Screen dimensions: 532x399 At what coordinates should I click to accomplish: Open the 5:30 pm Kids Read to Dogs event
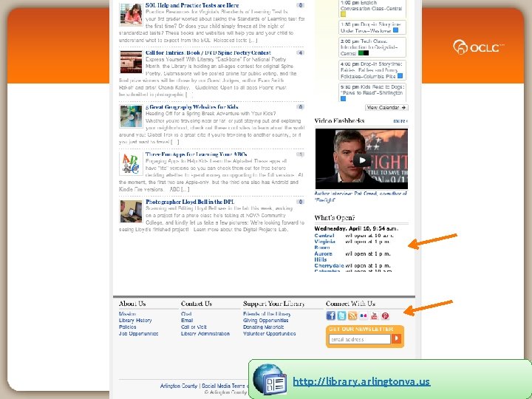(372, 92)
